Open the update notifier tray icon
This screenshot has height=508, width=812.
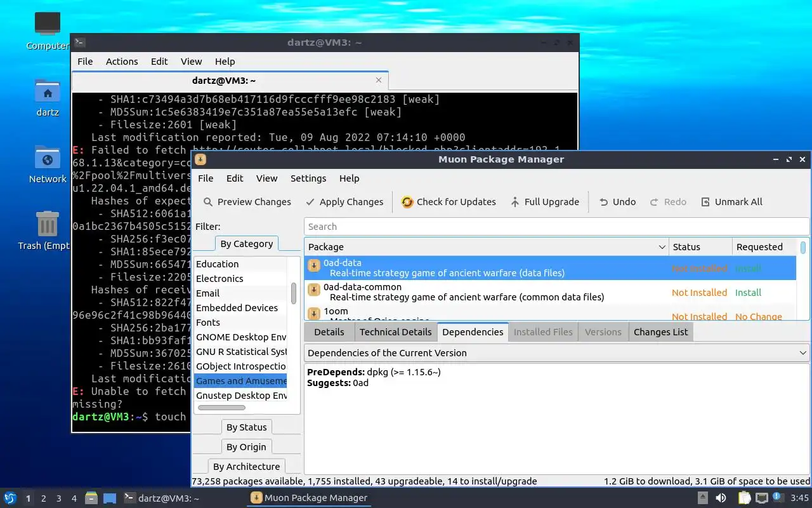[778, 498]
